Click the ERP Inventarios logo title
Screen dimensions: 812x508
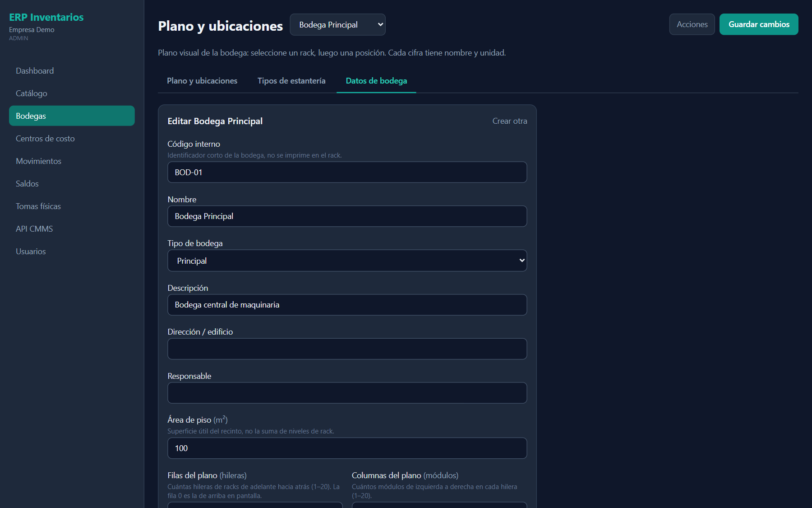pyautogui.click(x=46, y=17)
